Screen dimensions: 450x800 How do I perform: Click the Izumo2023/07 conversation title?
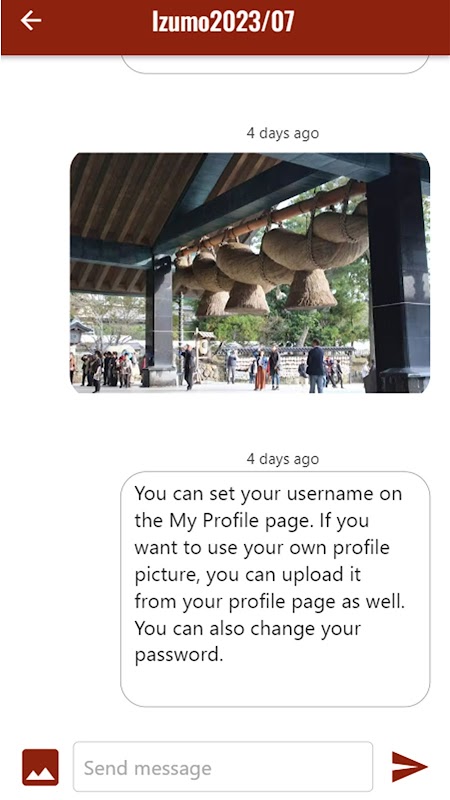click(223, 21)
